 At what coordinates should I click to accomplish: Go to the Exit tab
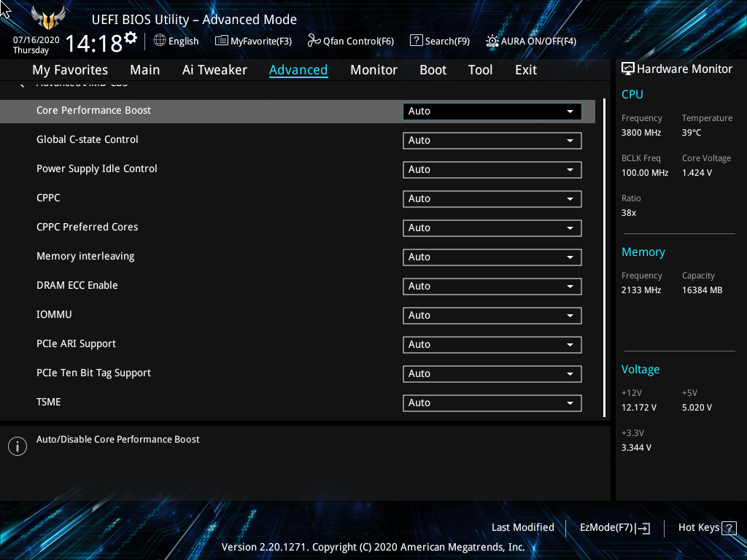pyautogui.click(x=526, y=70)
